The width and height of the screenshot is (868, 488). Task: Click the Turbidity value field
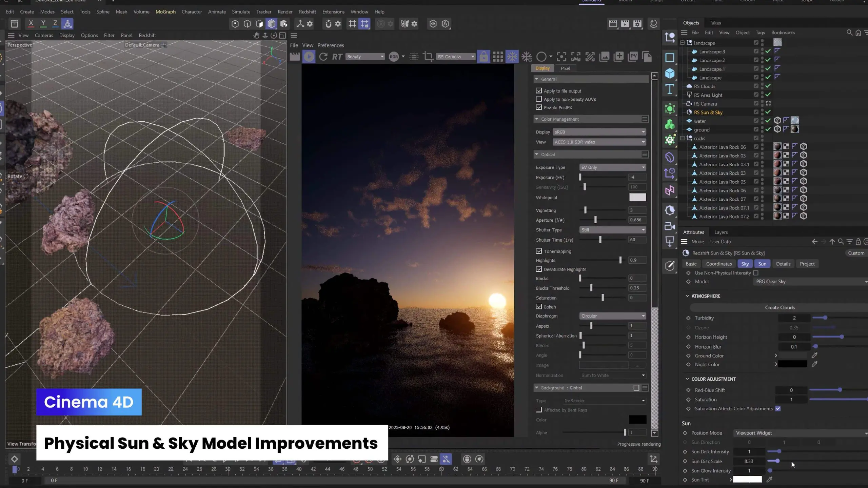794,318
